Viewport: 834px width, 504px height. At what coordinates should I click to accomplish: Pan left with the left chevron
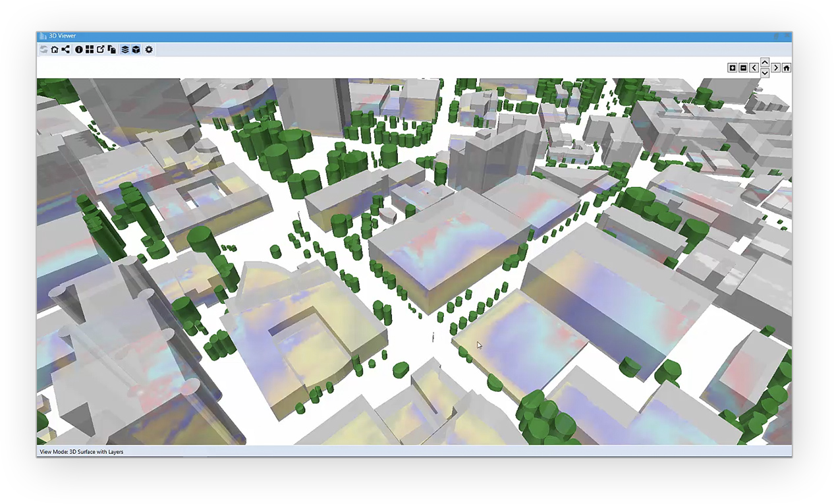click(754, 68)
